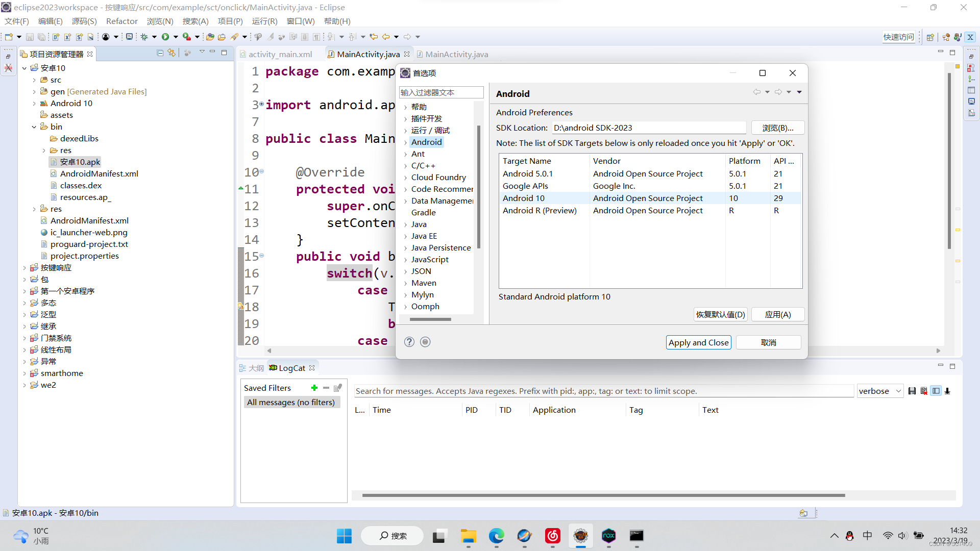Click the monitor device toolbar icon
980x551 pixels.
(130, 37)
